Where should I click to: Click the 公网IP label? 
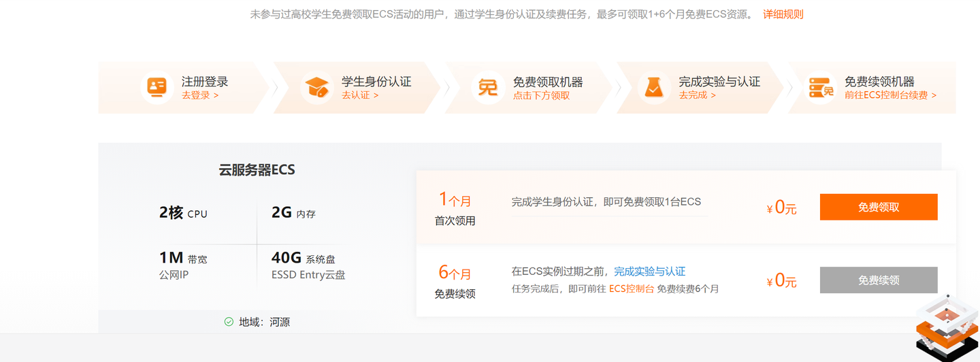(x=174, y=276)
